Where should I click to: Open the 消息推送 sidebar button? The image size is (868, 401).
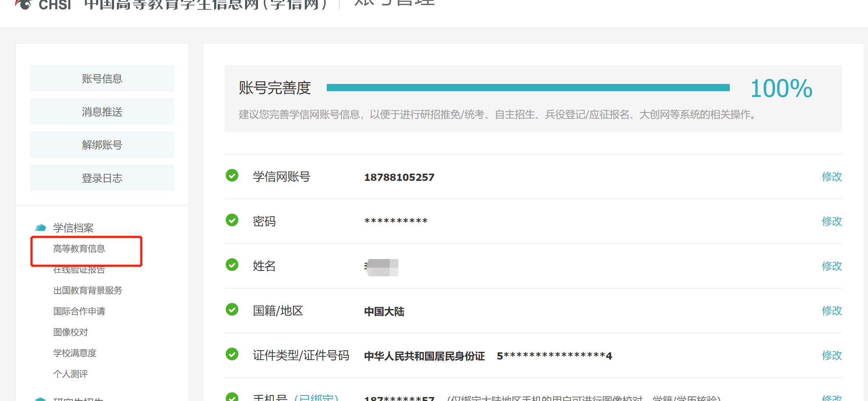(102, 111)
